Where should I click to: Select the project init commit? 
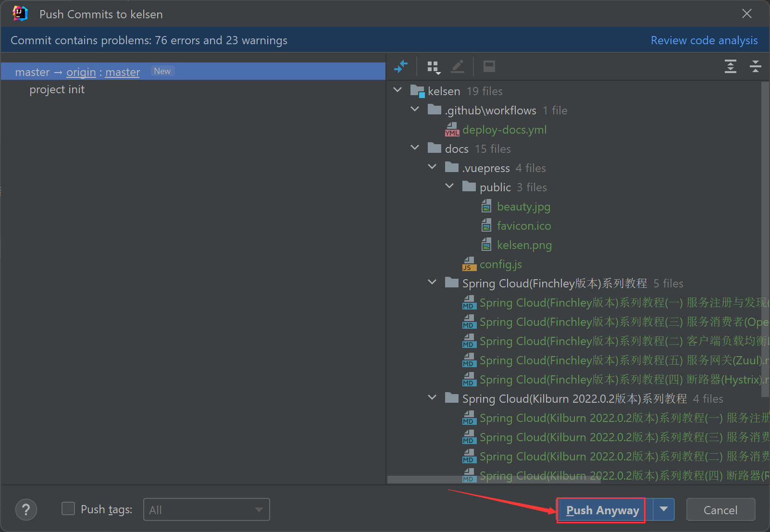(57, 90)
